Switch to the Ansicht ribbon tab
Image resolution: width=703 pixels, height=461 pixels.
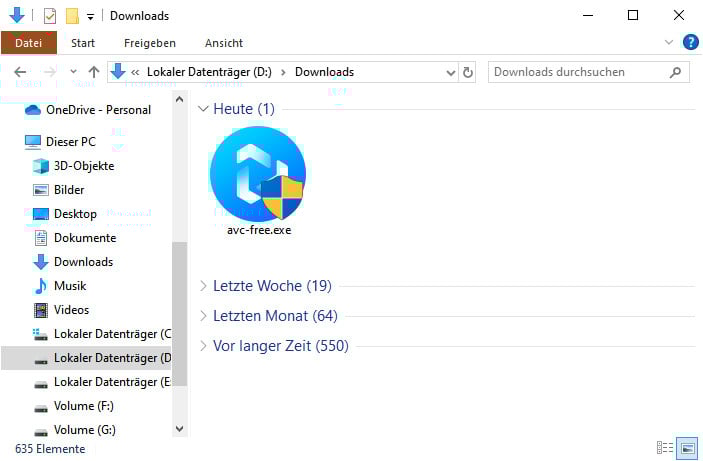[224, 43]
